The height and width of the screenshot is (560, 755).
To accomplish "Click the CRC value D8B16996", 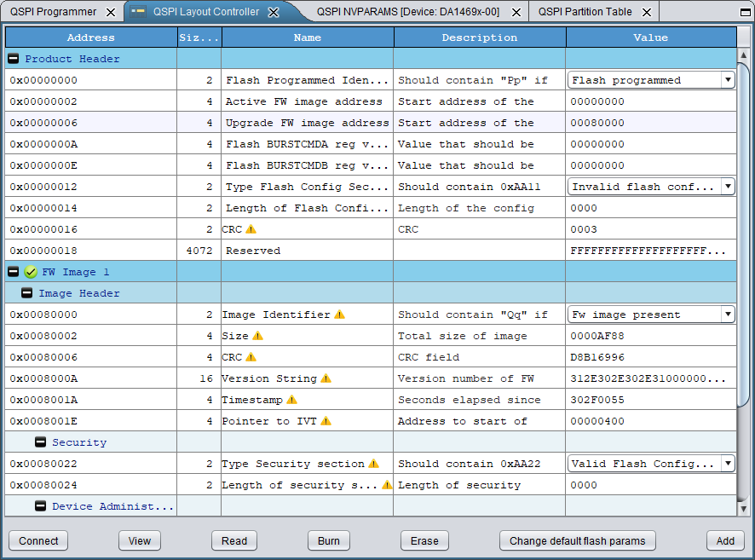I will pyautogui.click(x=651, y=357).
